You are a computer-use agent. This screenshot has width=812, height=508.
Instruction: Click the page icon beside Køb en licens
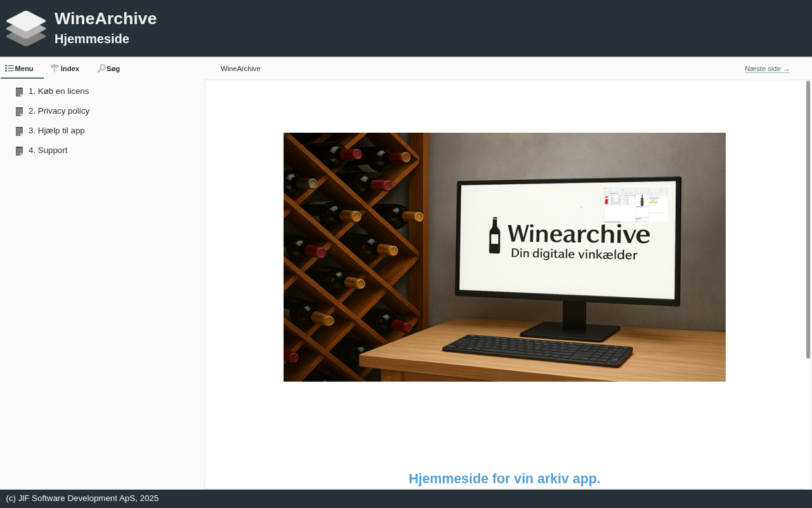20,92
